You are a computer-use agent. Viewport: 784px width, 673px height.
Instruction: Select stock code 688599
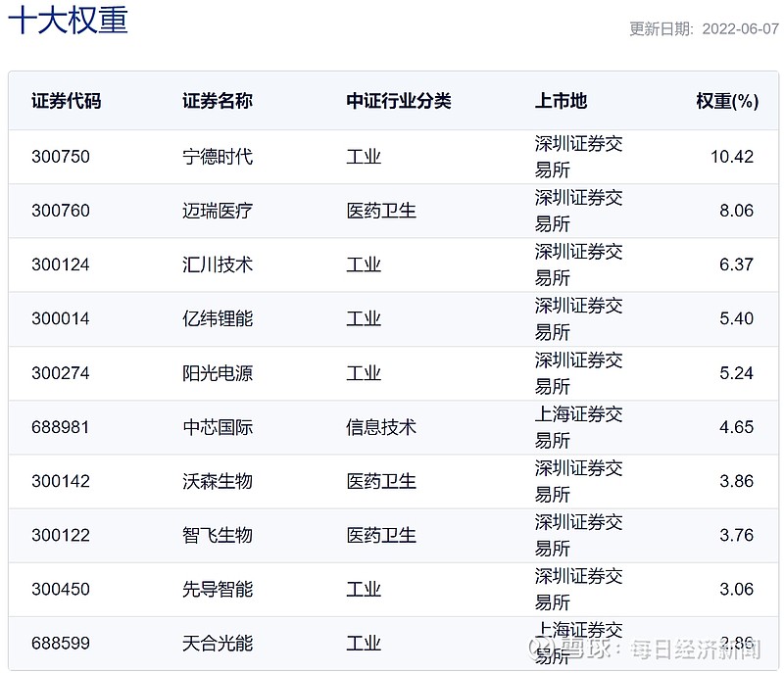(x=61, y=644)
